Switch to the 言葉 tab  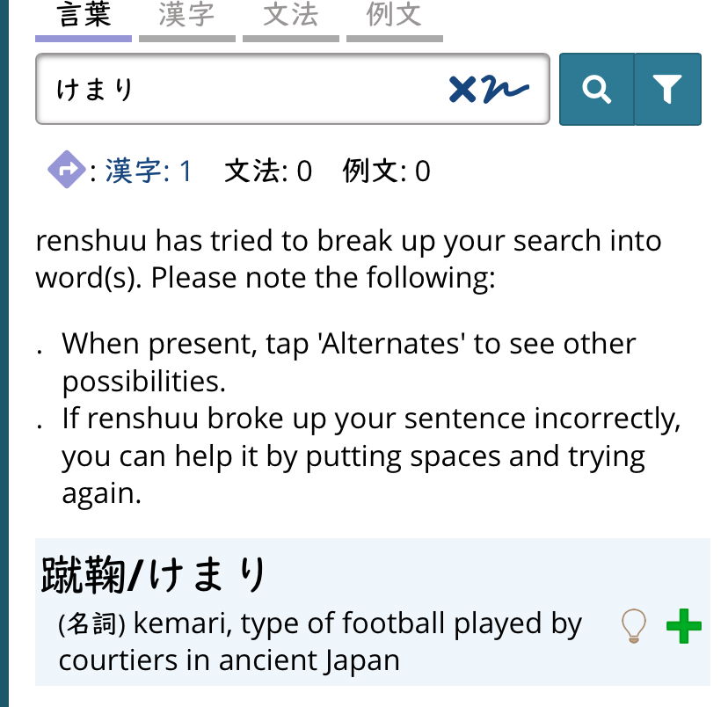[84, 16]
